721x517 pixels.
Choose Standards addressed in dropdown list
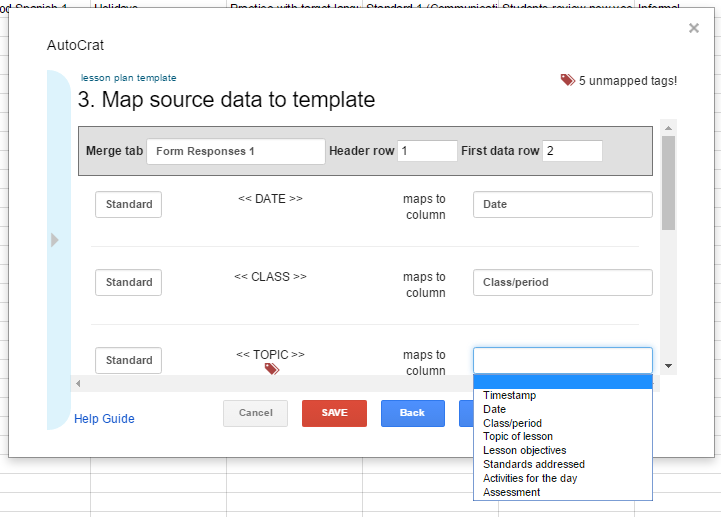tap(563, 464)
